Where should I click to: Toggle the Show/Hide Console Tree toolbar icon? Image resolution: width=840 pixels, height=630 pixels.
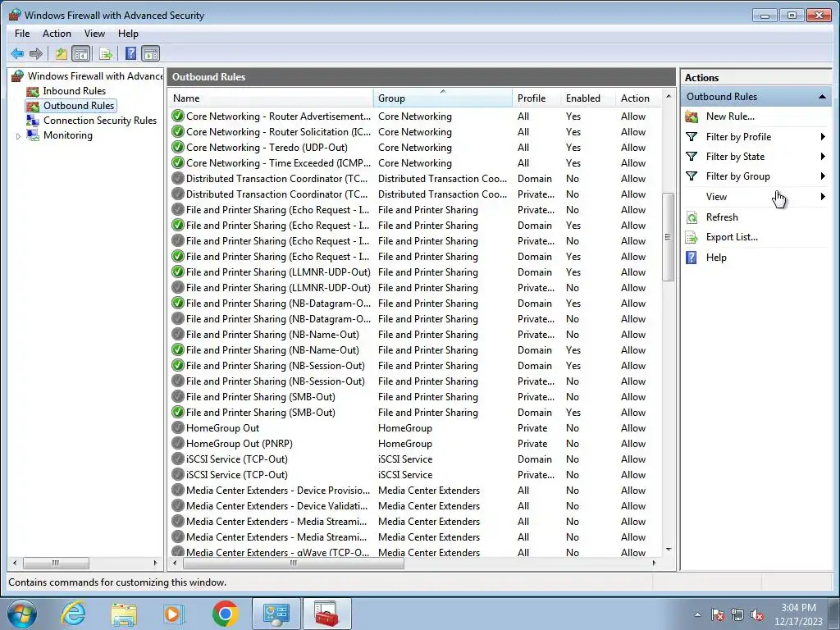click(81, 53)
